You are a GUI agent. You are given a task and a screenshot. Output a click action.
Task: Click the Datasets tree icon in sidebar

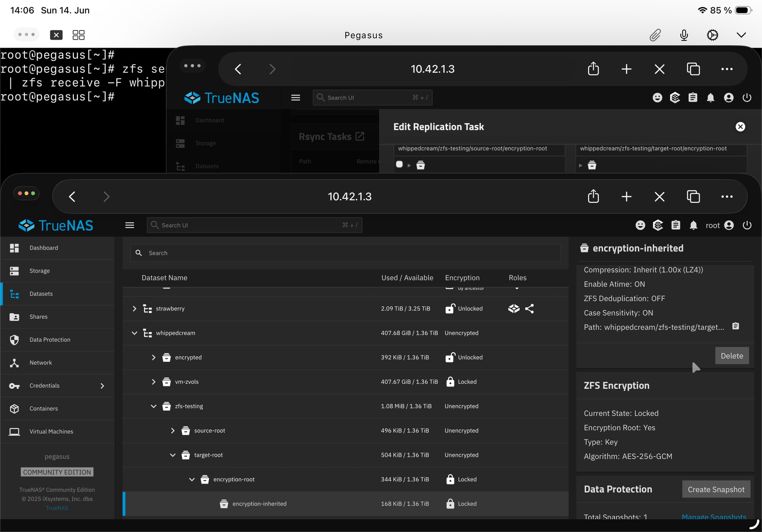[x=14, y=294]
